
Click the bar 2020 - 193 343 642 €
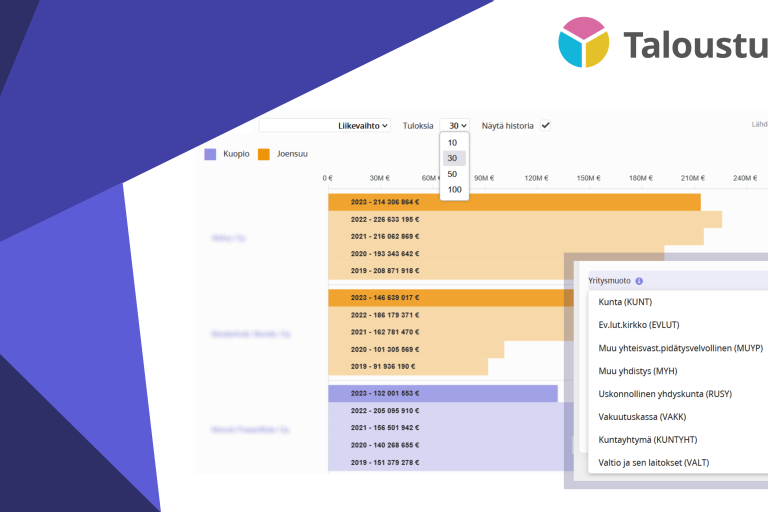pyautogui.click(x=496, y=254)
